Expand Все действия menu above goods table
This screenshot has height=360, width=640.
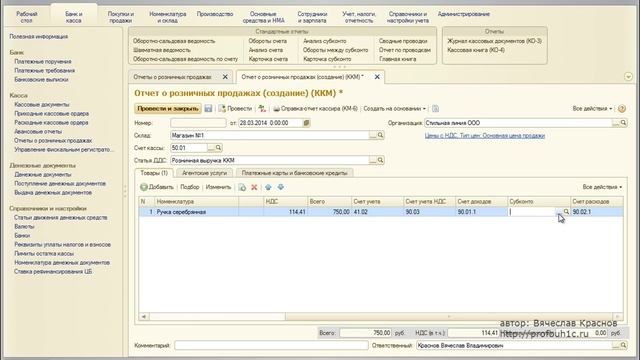click(602, 187)
